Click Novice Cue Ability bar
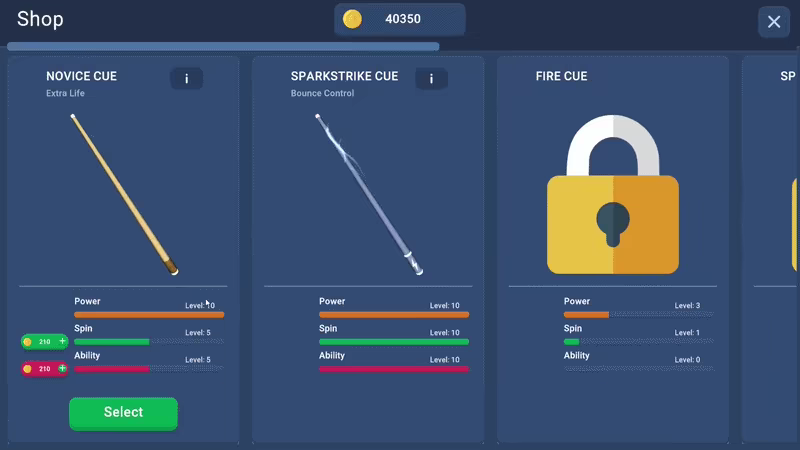The image size is (800, 450). coord(149,369)
